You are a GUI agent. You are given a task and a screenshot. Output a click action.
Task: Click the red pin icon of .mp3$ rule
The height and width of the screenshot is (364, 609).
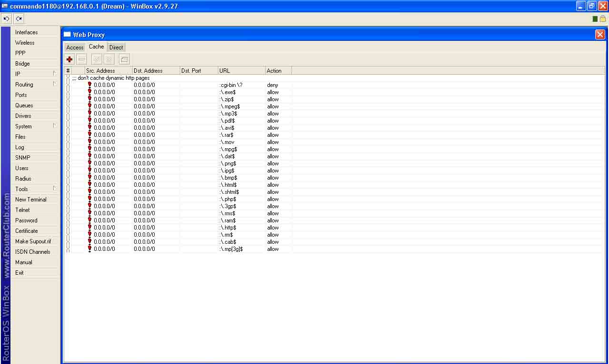pyautogui.click(x=89, y=113)
